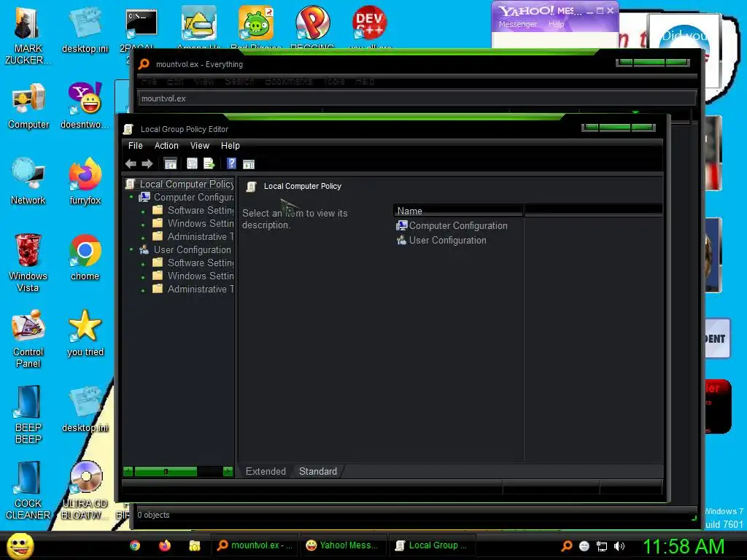Open File Explorer pinned on the taskbar

(194, 545)
